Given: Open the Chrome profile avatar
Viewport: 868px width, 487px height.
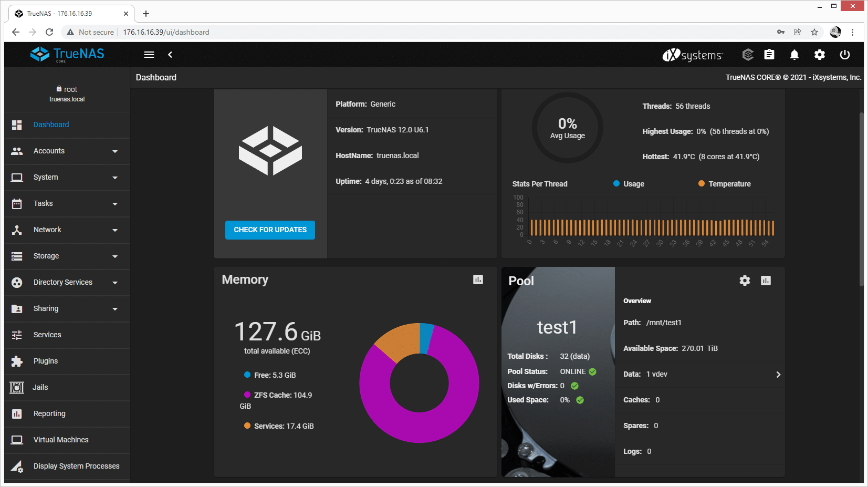Looking at the screenshot, I should (x=835, y=32).
